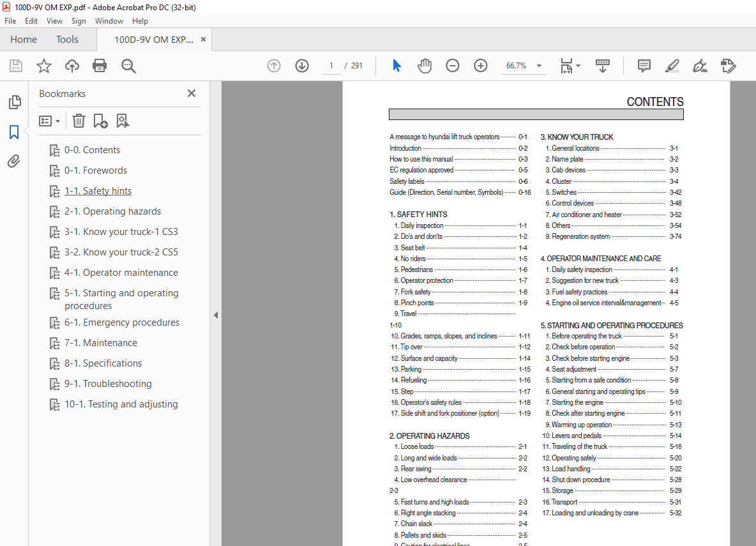Open the Window menu
Viewport: 756px width, 546px height.
109,20
